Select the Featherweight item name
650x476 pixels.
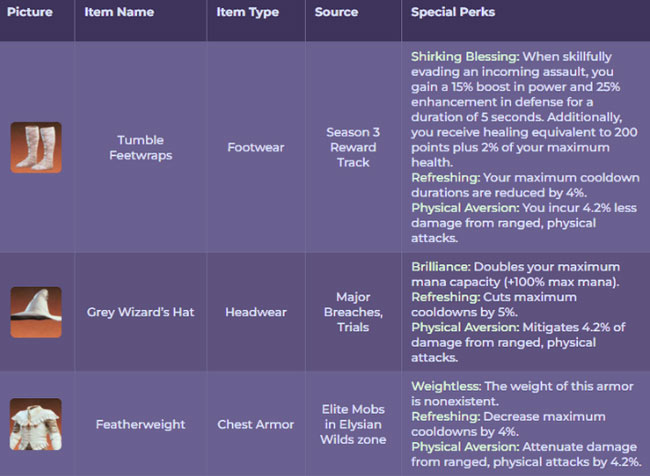pyautogui.click(x=140, y=424)
